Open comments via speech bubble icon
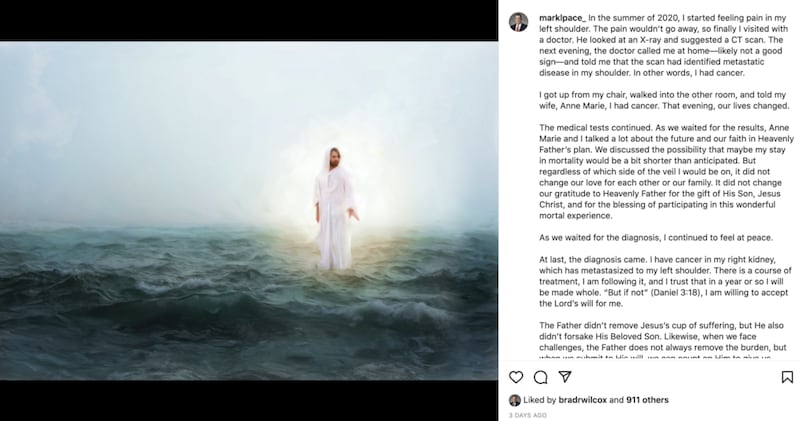Viewport: 800px width, 421px height. point(540,377)
